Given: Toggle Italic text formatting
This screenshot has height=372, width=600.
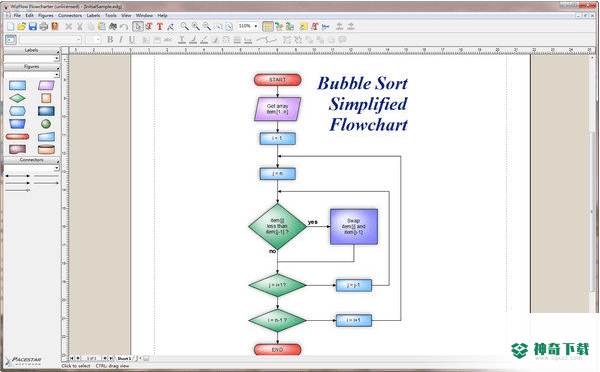Looking at the screenshot, I should pos(121,39).
